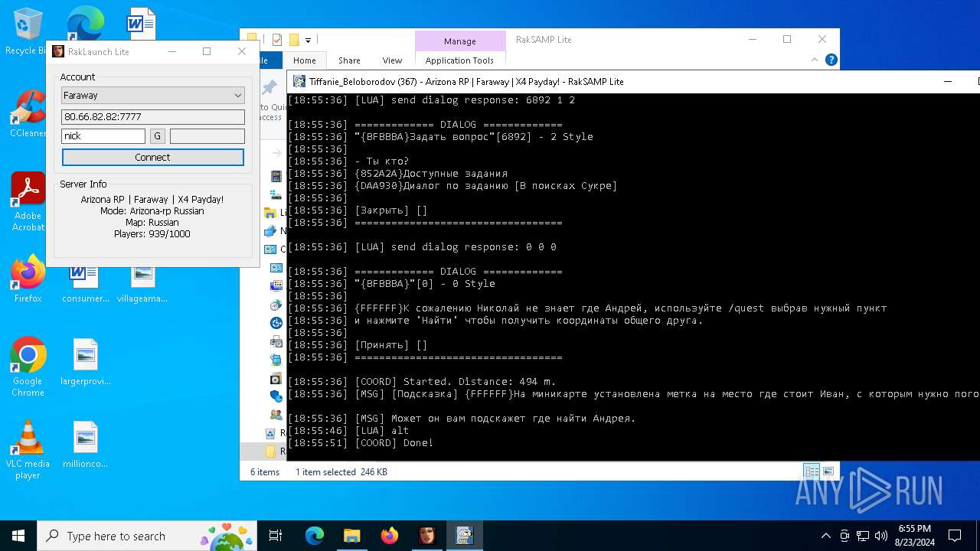Show hidden system tray icons
The width and height of the screenshot is (980, 551).
825,536
